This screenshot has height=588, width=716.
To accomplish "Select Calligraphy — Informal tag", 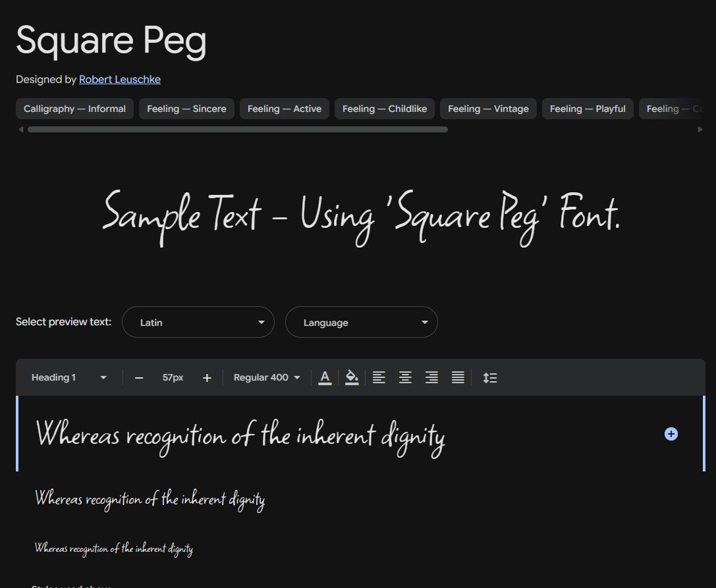I will pos(74,109).
